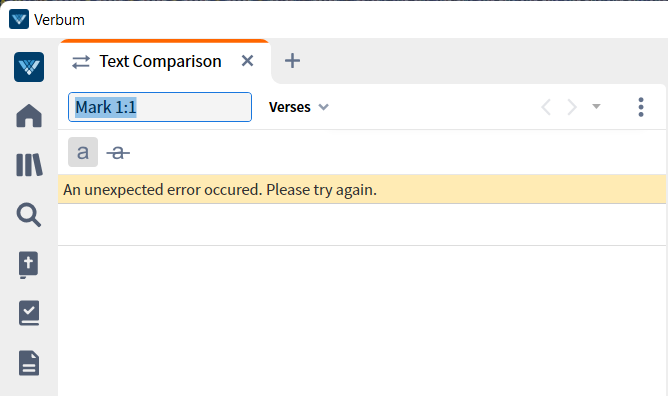Image resolution: width=668 pixels, height=396 pixels.
Task: Toggle the strikethrough 'a' differences display
Action: pos(118,152)
